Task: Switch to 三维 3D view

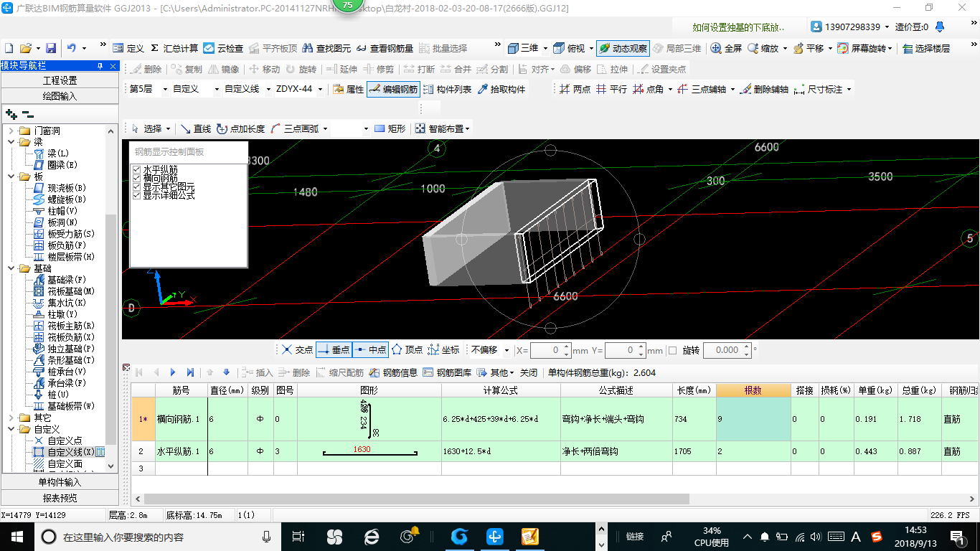Action: click(x=523, y=48)
